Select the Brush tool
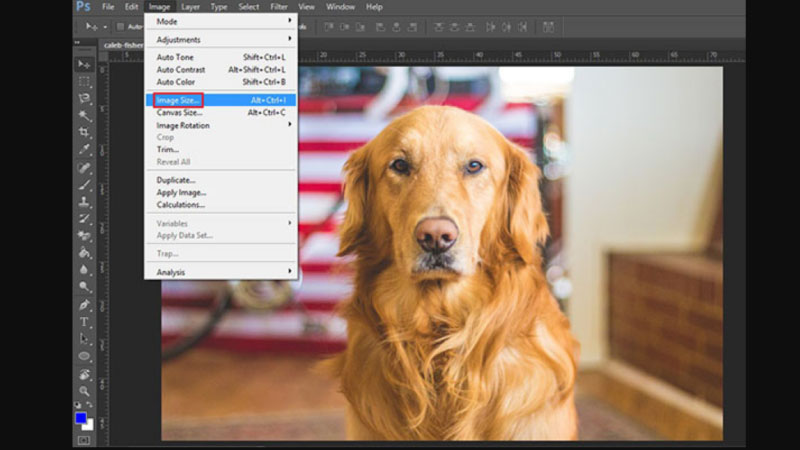The height and width of the screenshot is (450, 800). pyautogui.click(x=84, y=185)
